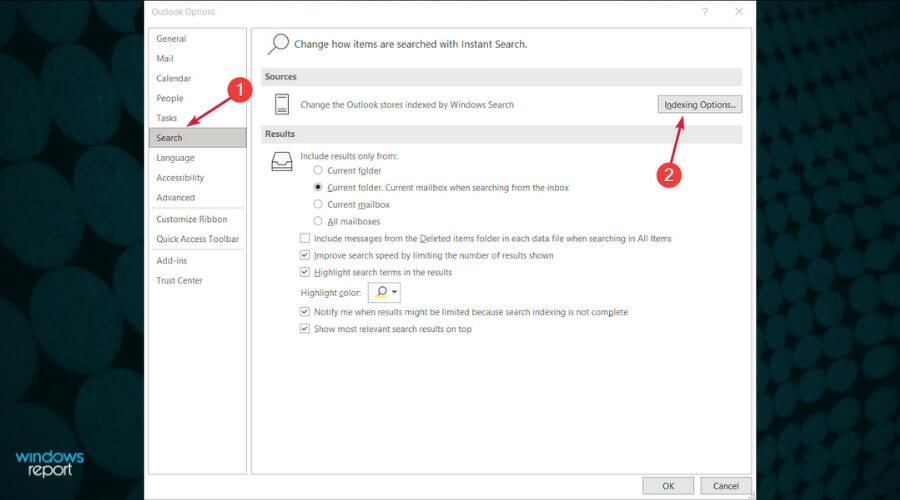Open the Trust Center category
This screenshot has height=500, width=900.
tap(197, 280)
